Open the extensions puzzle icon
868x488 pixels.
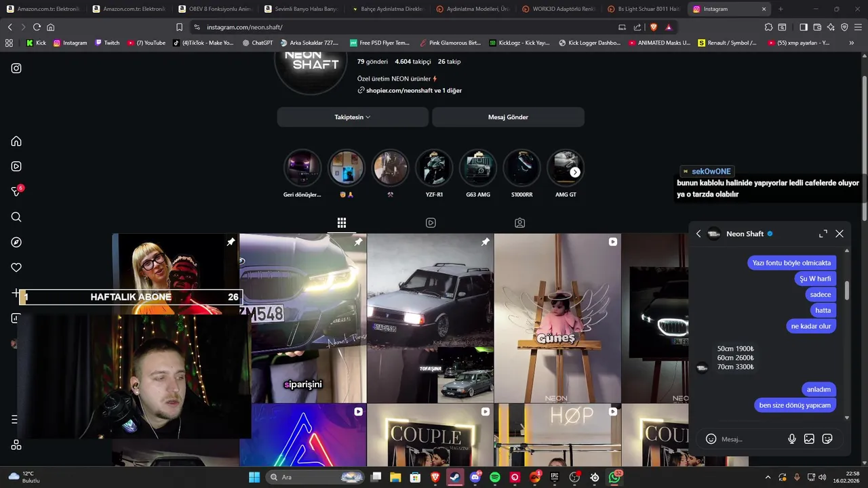click(768, 27)
